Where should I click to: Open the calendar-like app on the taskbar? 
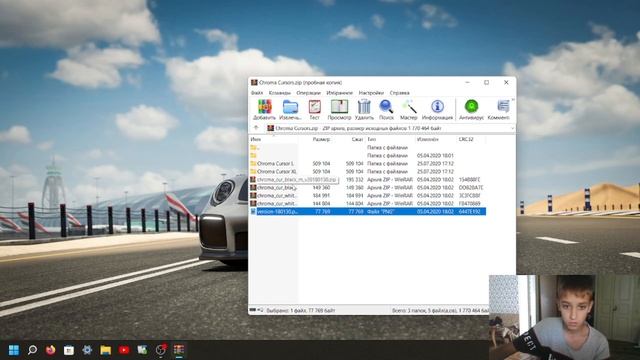[x=69, y=350]
